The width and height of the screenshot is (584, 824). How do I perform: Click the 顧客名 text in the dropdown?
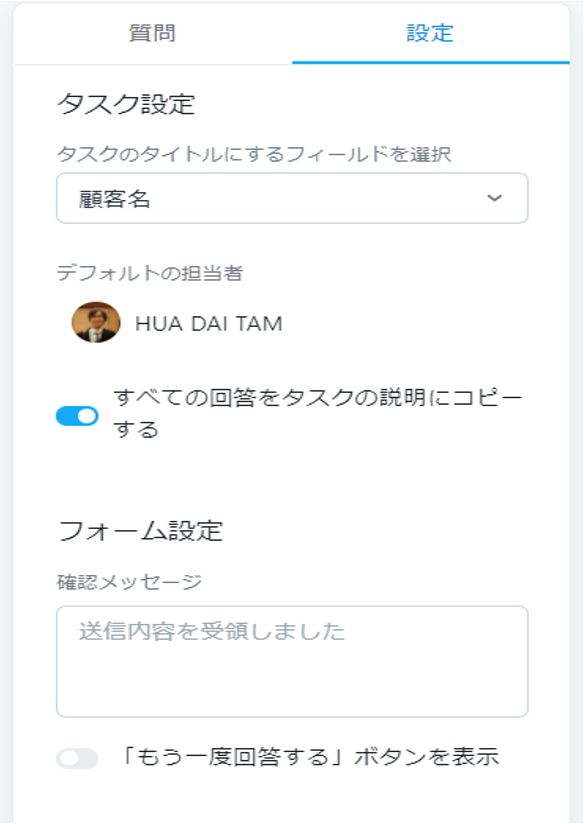[114, 199]
